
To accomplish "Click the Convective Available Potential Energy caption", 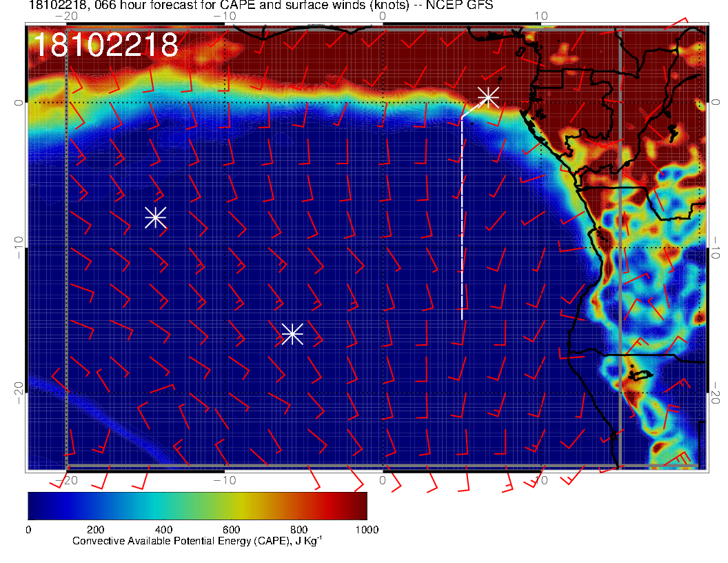I will tap(197, 541).
